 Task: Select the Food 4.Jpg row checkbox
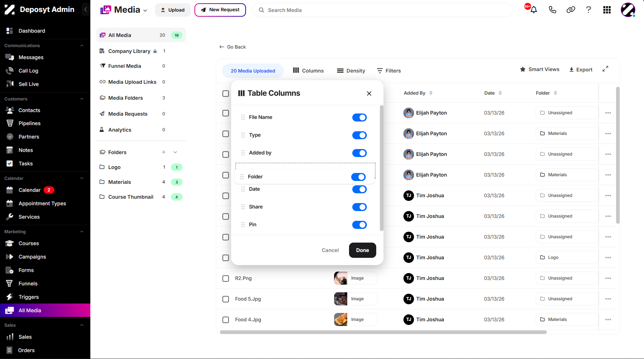tap(226, 320)
